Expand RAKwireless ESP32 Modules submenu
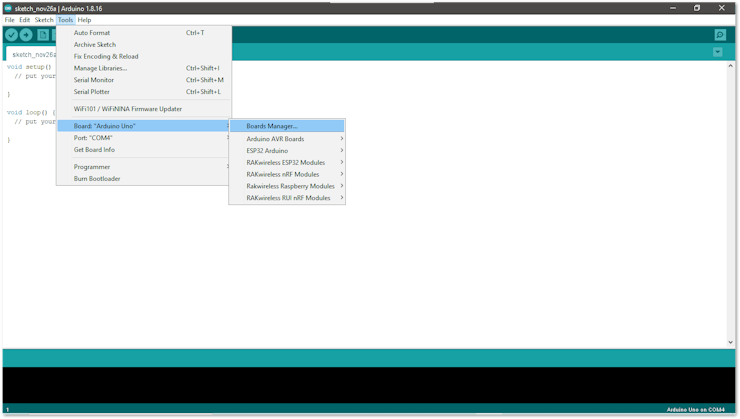The width and height of the screenshot is (740, 419). pyautogui.click(x=287, y=162)
